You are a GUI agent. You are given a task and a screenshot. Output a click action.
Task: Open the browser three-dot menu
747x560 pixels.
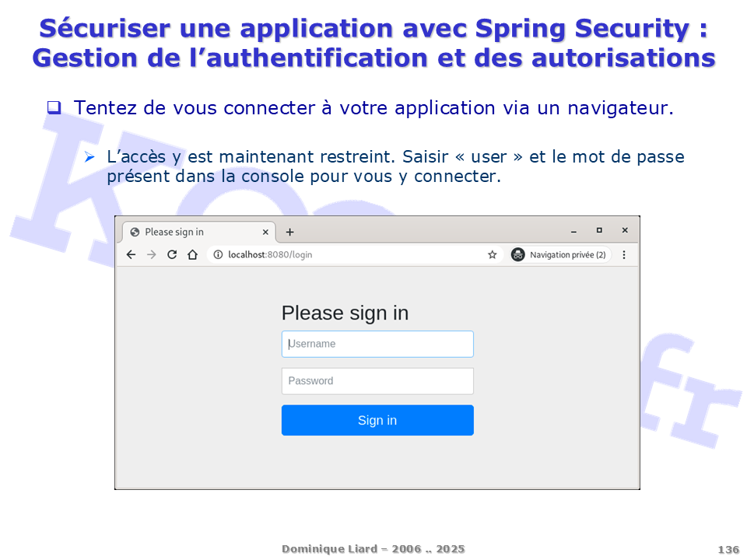(623, 254)
